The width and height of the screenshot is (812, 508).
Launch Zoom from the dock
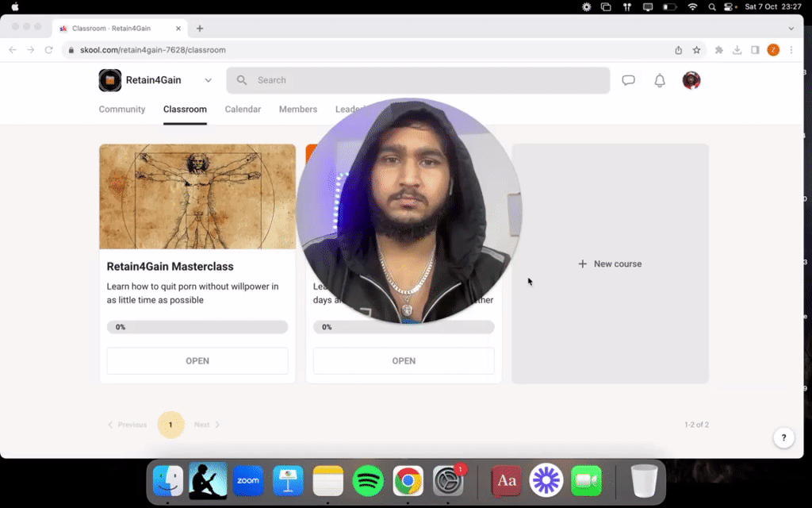[248, 481]
